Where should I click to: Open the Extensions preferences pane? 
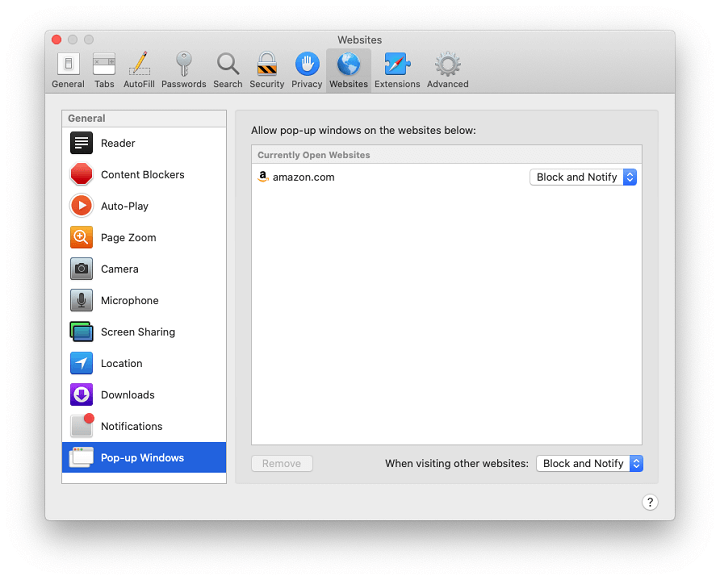pyautogui.click(x=397, y=69)
